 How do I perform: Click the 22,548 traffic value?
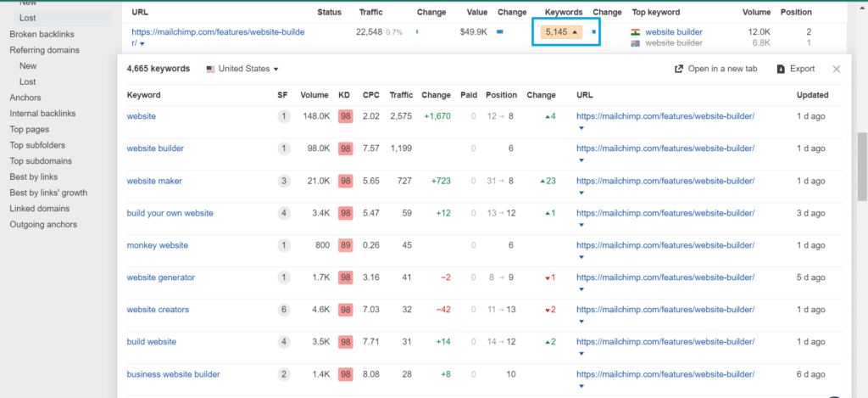tap(370, 32)
